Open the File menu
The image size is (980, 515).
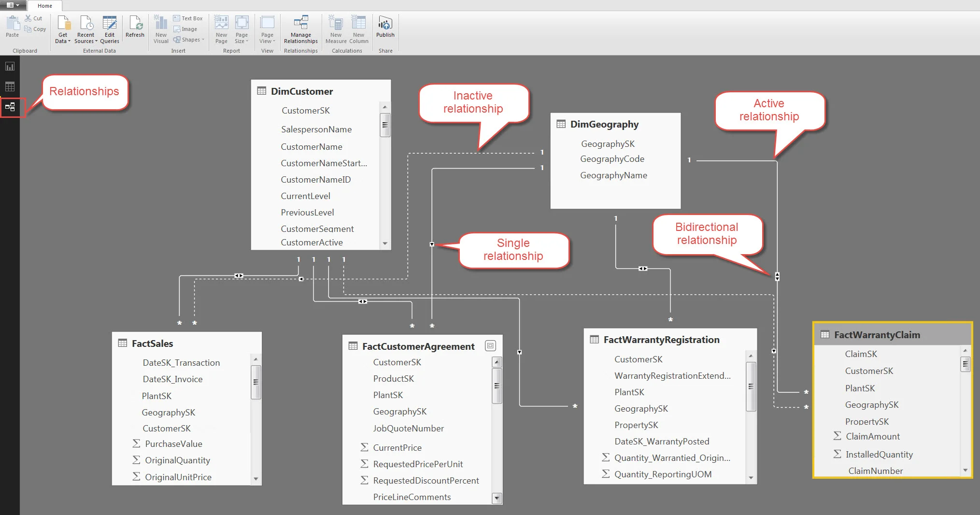(x=11, y=5)
